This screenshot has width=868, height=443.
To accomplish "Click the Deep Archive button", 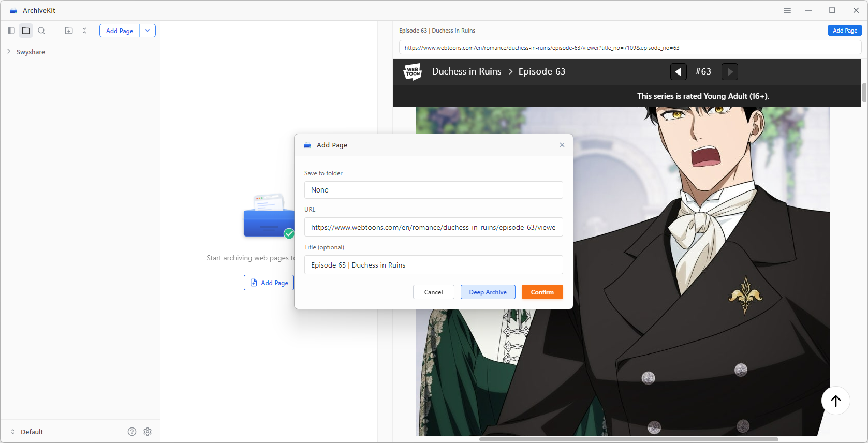I will click(x=488, y=292).
